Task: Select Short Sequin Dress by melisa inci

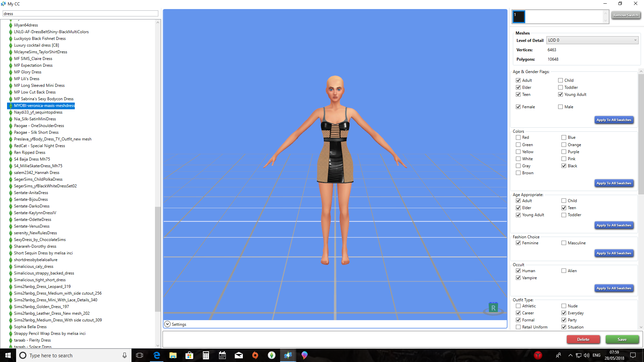Action: click(43, 253)
